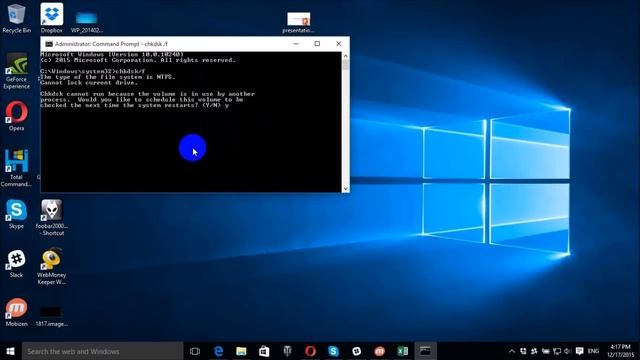The image size is (640, 360).
Task: Click the network status tray icon
Action: click(x=557, y=351)
